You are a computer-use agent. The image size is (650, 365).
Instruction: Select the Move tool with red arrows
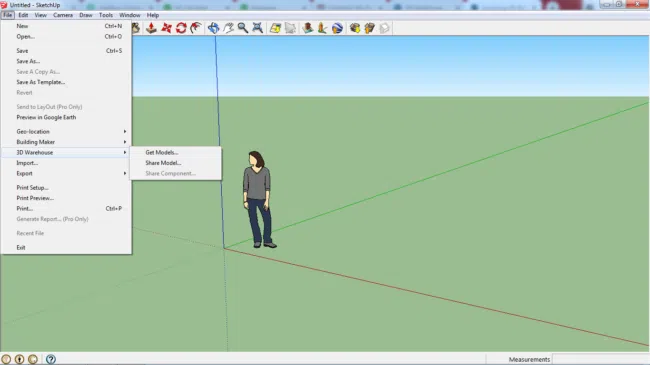click(166, 28)
